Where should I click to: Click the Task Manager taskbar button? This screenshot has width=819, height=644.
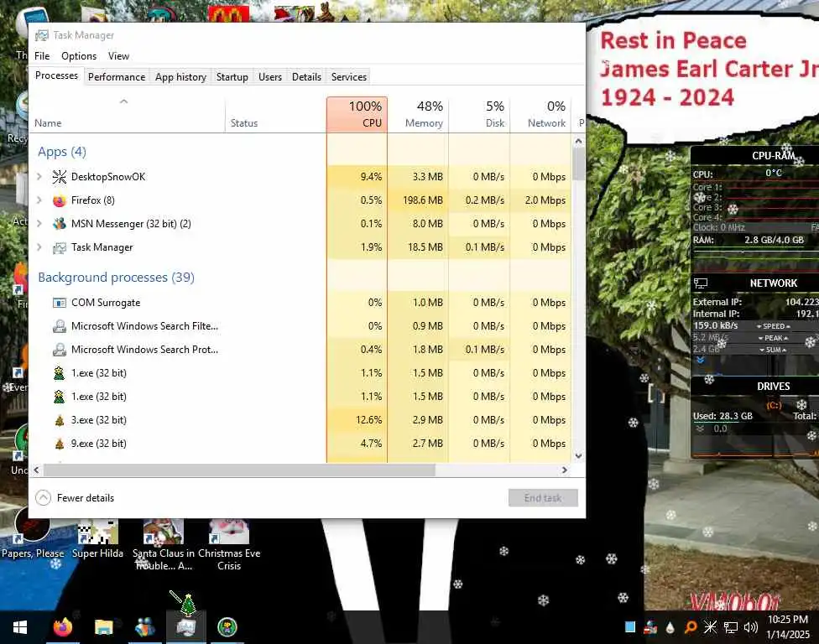[x=186, y=627]
